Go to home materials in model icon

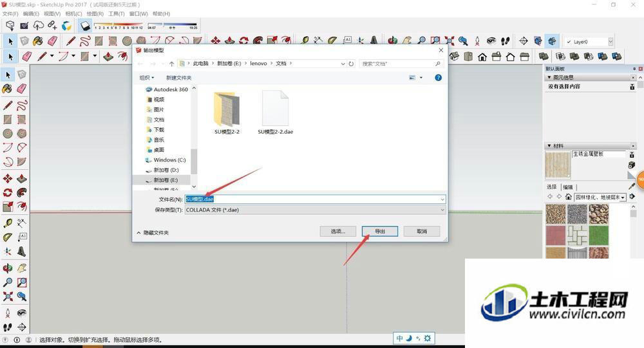[x=569, y=197]
